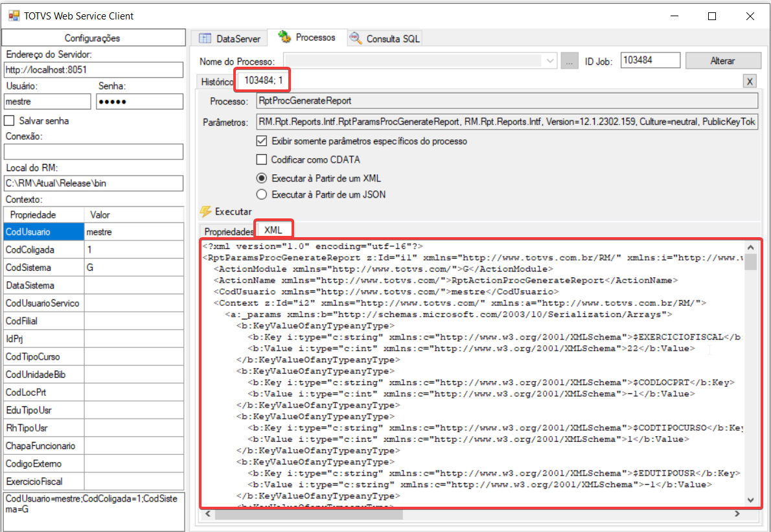Screen dimensions: 771x532
Task: Click the Usuário input field
Action: click(x=47, y=101)
